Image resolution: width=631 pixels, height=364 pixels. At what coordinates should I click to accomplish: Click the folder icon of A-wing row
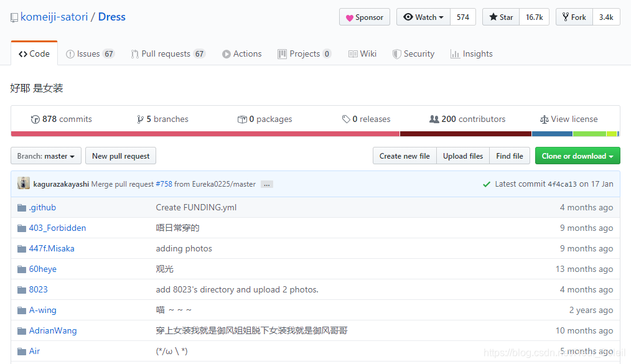click(22, 310)
